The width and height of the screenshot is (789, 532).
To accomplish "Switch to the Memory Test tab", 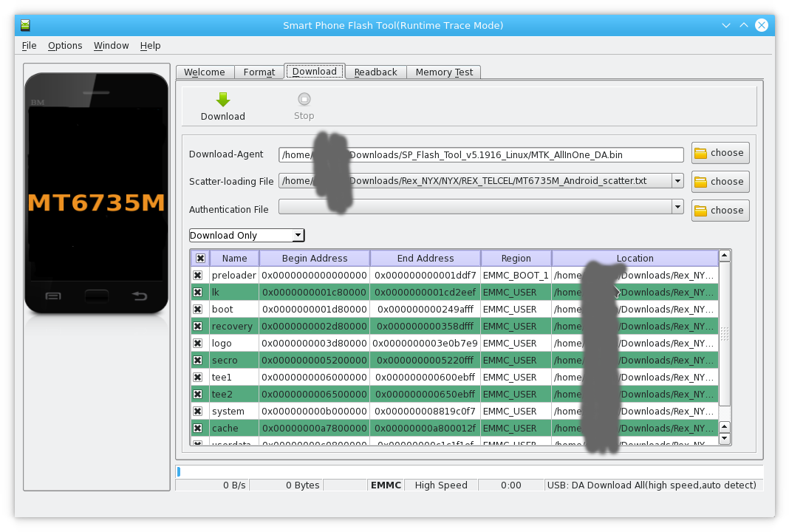I will (x=444, y=72).
